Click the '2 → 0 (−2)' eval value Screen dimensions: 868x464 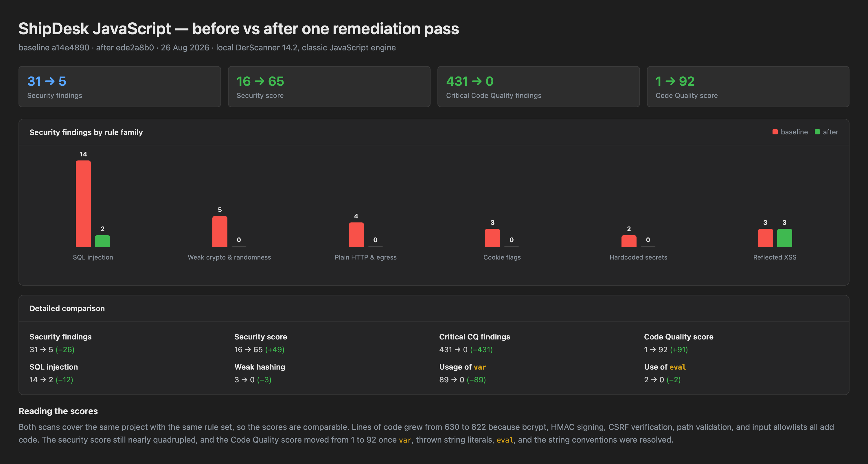662,380
